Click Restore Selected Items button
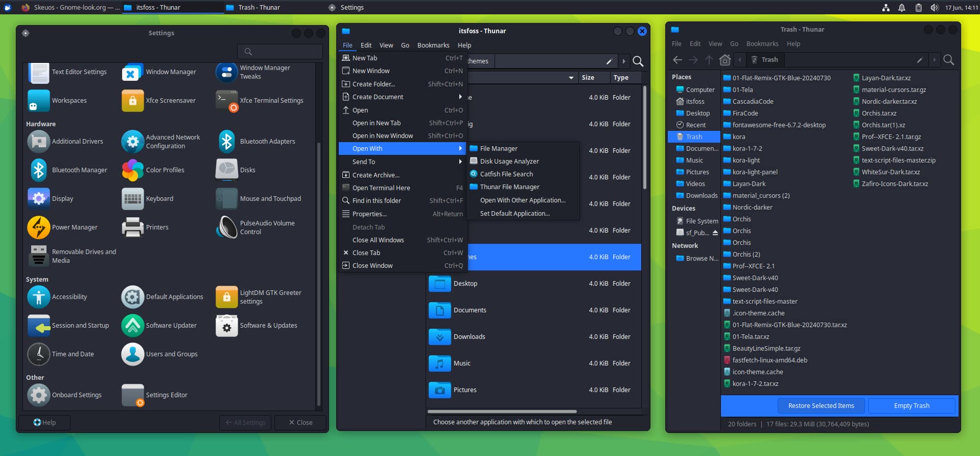The height and width of the screenshot is (456, 980). (821, 406)
